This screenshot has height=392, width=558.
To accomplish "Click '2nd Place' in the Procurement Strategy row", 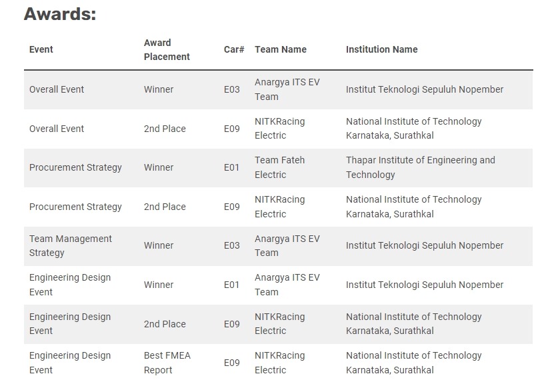I will (x=165, y=207).
